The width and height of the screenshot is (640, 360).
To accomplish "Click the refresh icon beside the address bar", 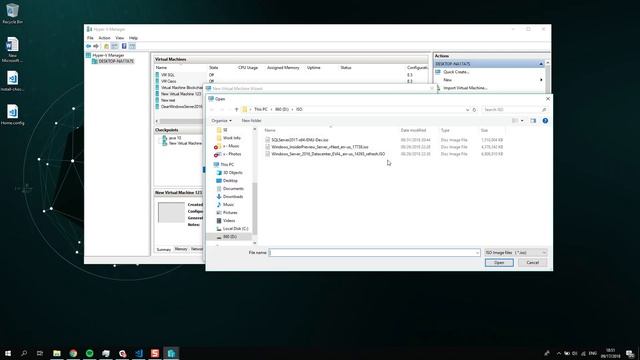I will pos(474,109).
